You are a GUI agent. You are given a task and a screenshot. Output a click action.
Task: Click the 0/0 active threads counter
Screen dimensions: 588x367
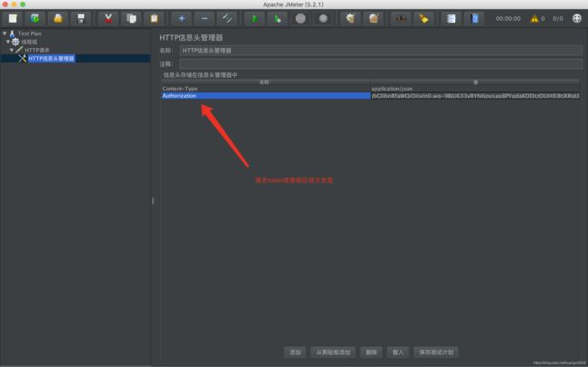pyautogui.click(x=557, y=18)
